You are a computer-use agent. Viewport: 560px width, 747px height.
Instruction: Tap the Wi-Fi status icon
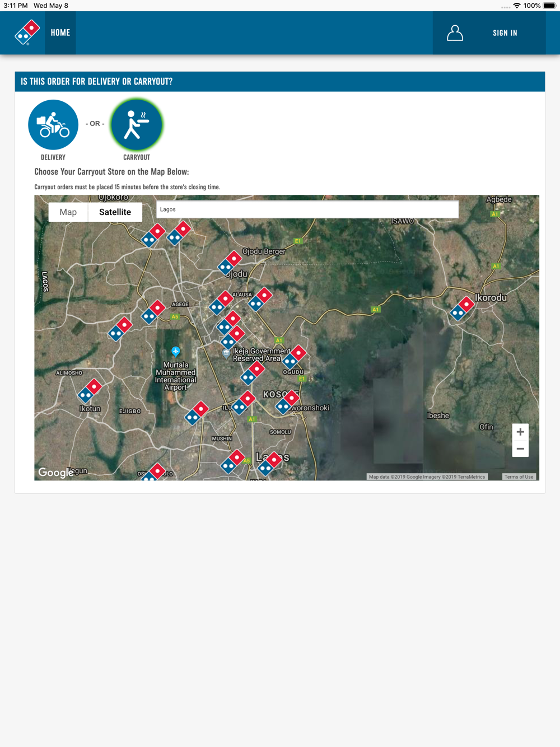pyautogui.click(x=516, y=6)
